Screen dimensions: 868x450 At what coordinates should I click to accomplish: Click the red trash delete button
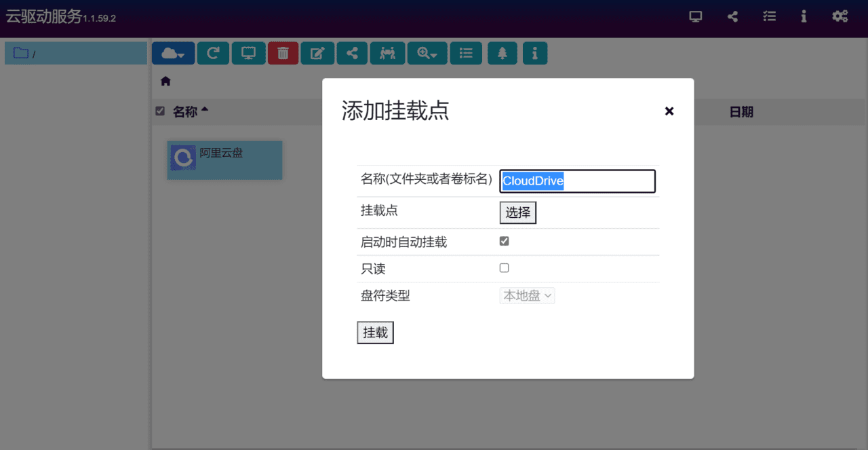click(x=283, y=54)
